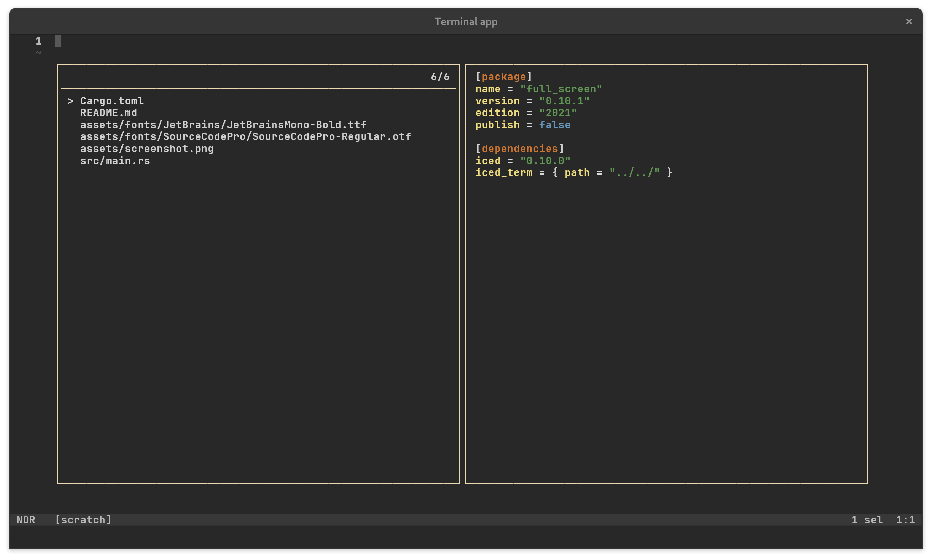932x560 pixels.
Task: Choose assets/screenshot.png from the picker
Action: tap(147, 149)
